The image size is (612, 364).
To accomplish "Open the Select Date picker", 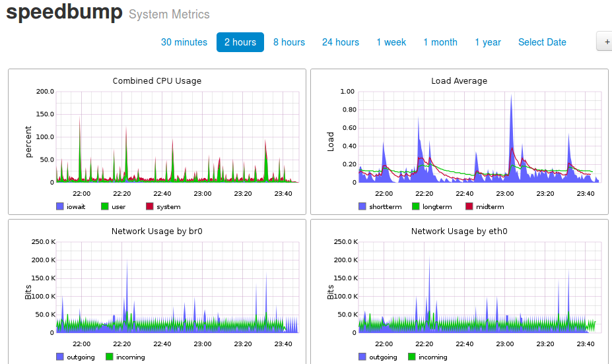I will point(542,42).
